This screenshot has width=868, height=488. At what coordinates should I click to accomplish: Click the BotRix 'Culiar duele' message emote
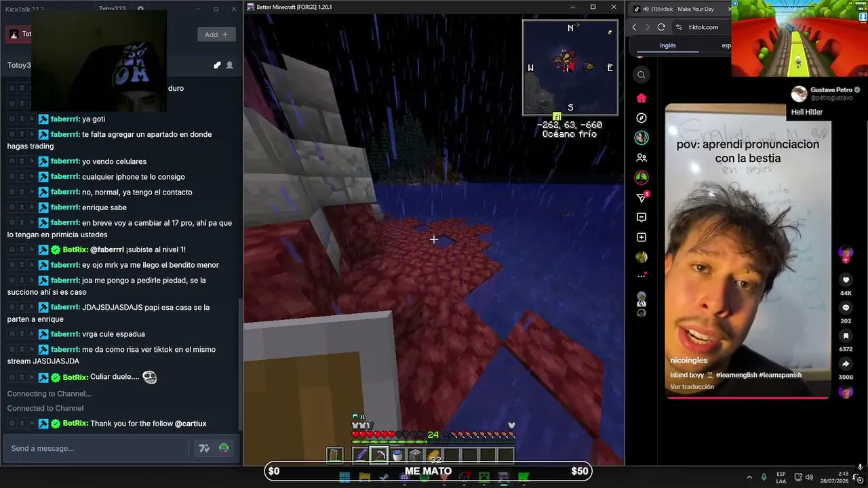coord(149,377)
